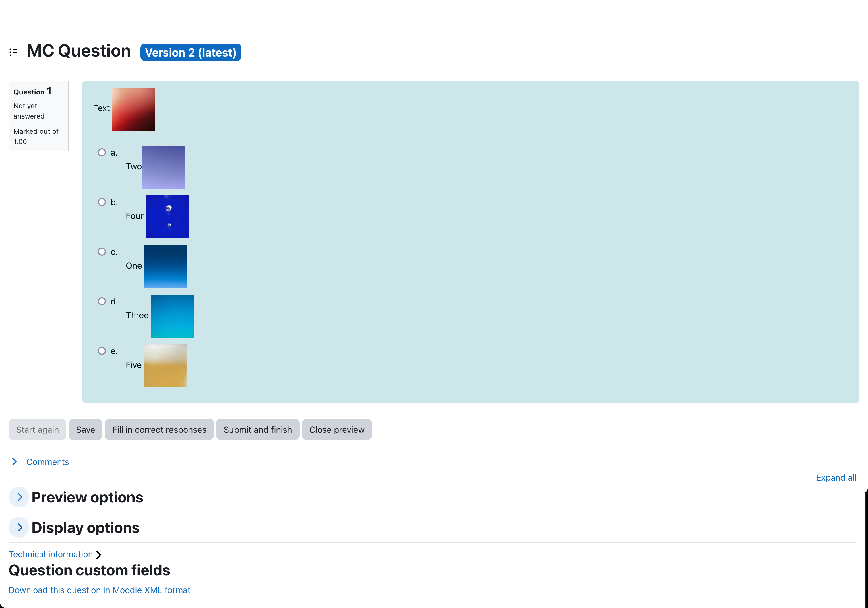This screenshot has height=608, width=868.
Task: Click Expand all link
Action: [x=836, y=478]
